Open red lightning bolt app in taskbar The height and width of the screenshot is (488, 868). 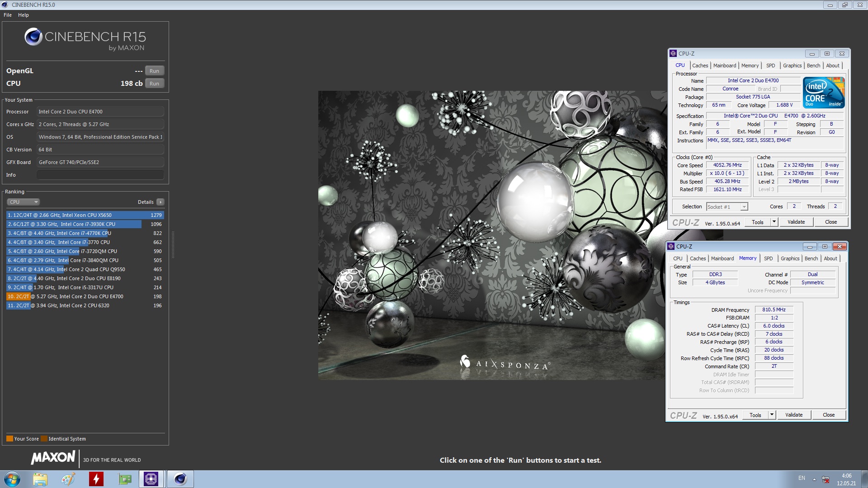[x=96, y=479]
